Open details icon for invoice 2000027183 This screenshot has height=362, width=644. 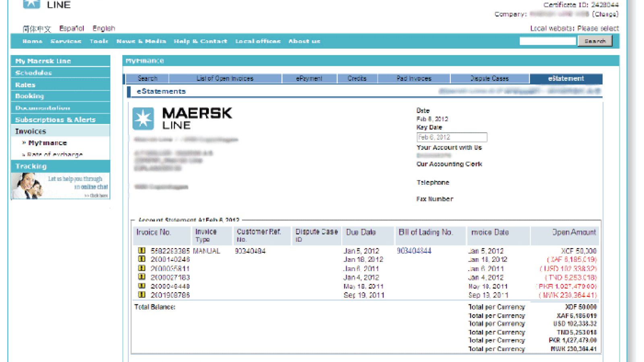coord(141,277)
